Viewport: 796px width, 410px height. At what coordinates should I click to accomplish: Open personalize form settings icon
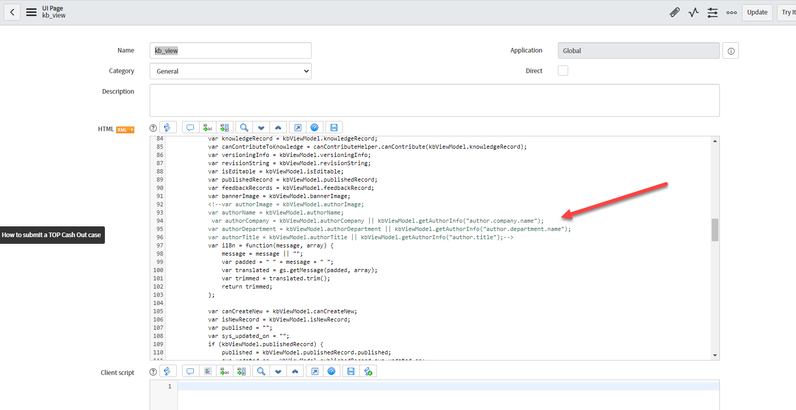[x=713, y=12]
